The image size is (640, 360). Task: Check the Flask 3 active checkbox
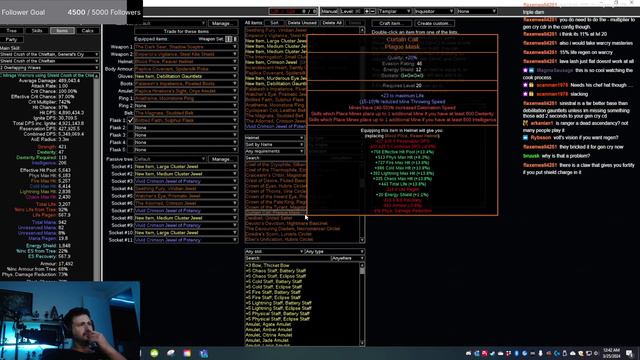130,135
